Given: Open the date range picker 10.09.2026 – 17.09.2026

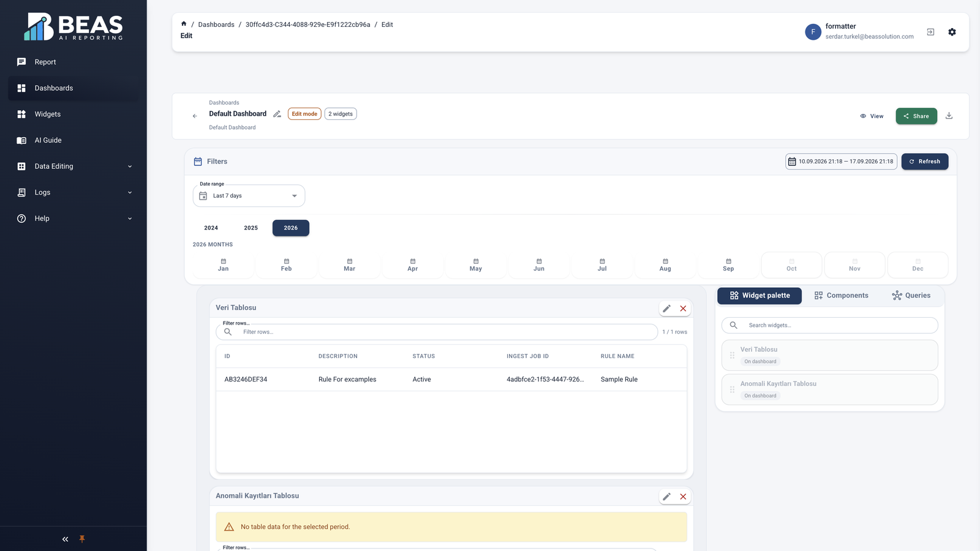Looking at the screenshot, I should click(x=841, y=162).
